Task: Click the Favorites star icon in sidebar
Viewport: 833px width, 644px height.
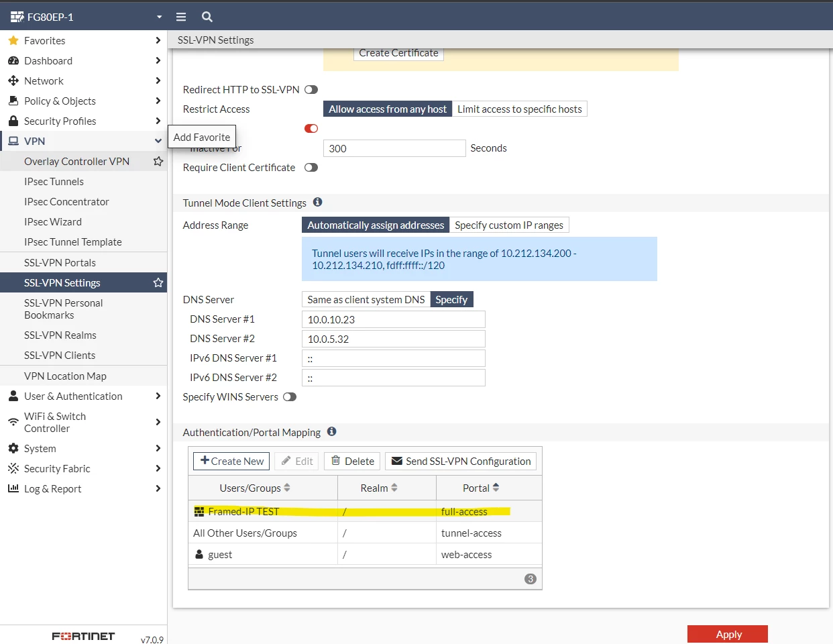Action: pyautogui.click(x=13, y=40)
